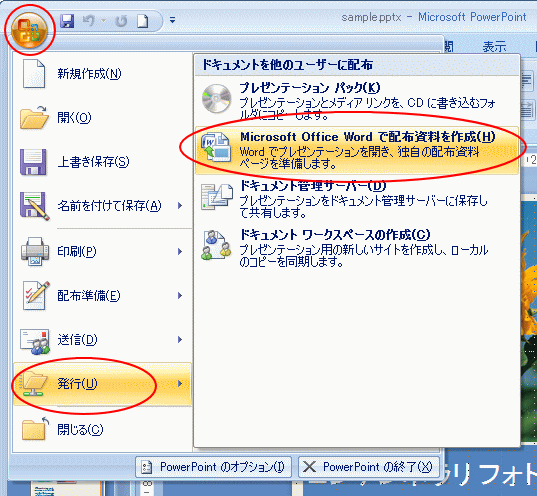
Task: Click the open folder icon beside 開く
Action: [x=34, y=117]
